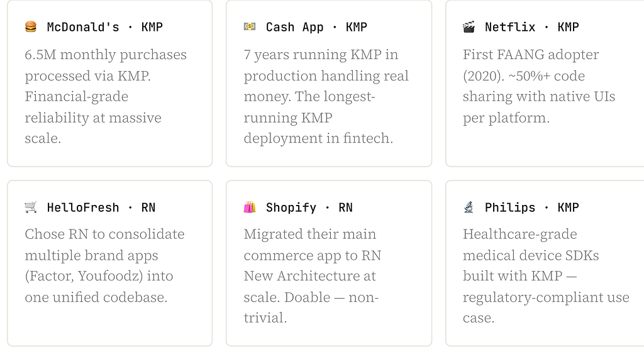Click the microscope icon beside Philips
The width and height of the screenshot is (644, 347).
[x=469, y=207]
